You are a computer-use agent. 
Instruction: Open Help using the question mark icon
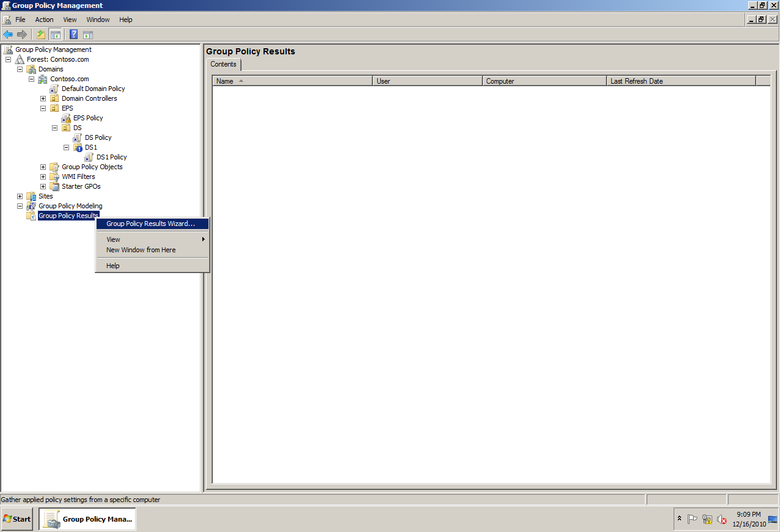pos(73,34)
